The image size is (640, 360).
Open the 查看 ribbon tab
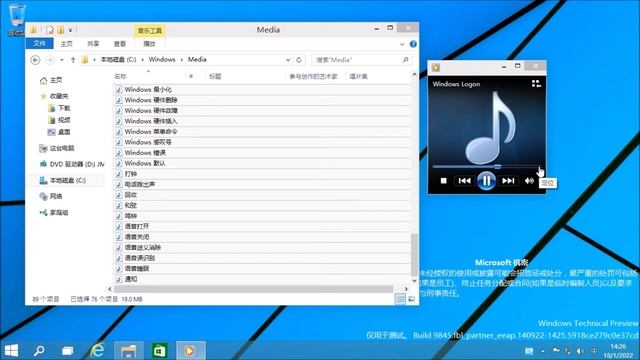click(x=120, y=43)
